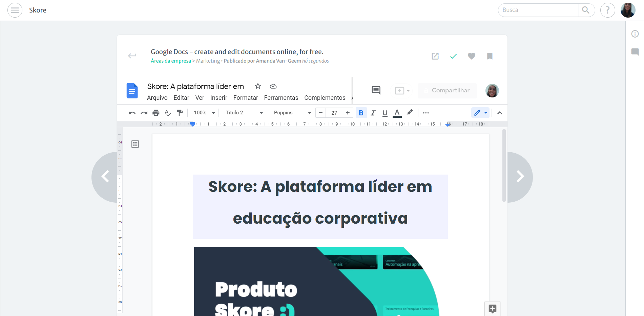Open the Google account avatar in Docs
This screenshot has width=644, height=316.
click(492, 91)
